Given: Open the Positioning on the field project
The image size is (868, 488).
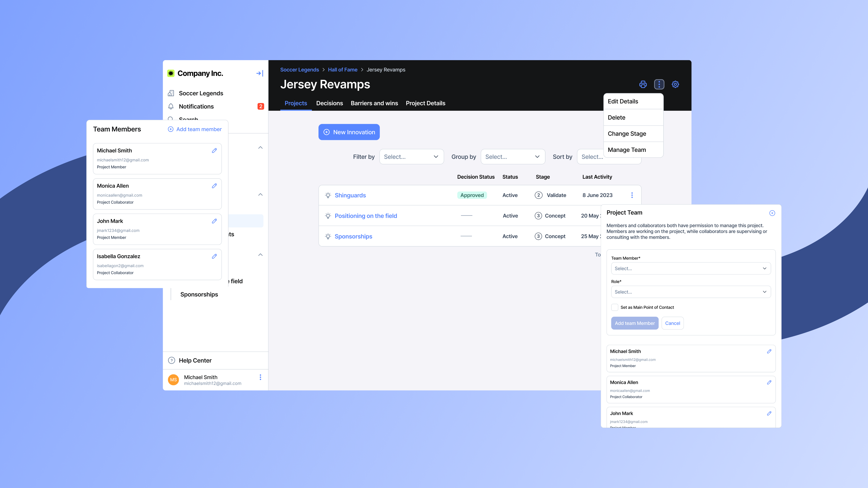Looking at the screenshot, I should [x=366, y=216].
